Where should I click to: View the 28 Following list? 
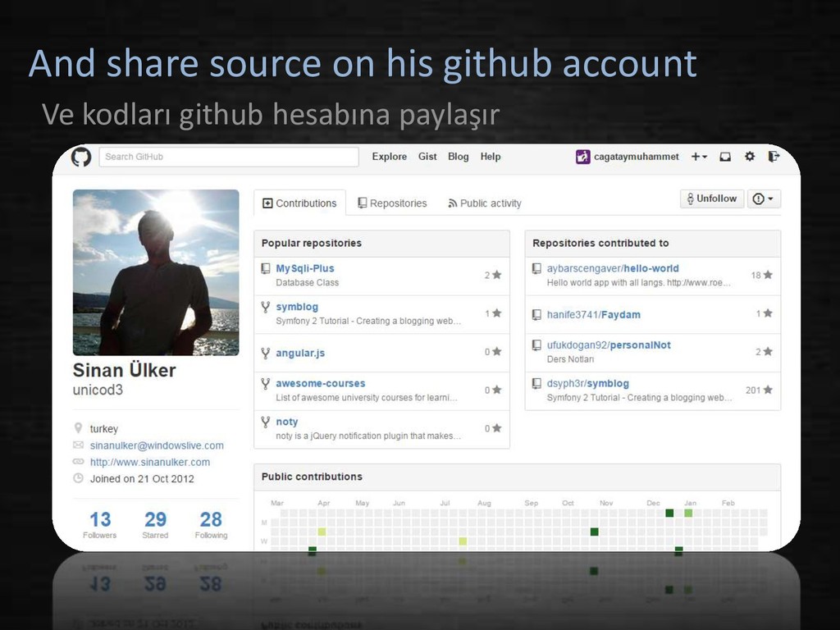pyautogui.click(x=211, y=524)
